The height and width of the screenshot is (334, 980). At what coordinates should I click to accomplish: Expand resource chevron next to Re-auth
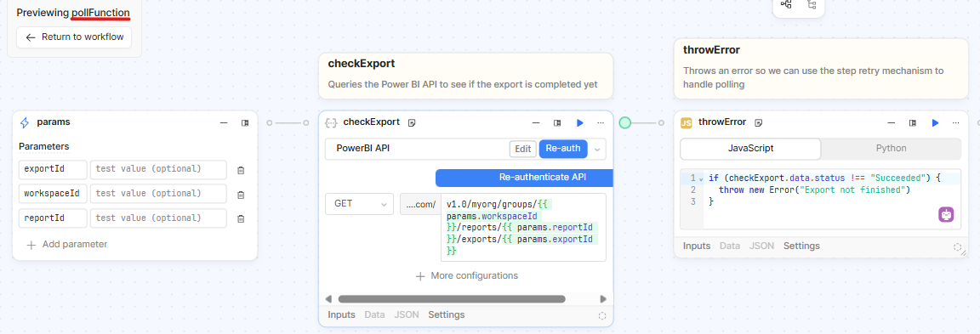tap(597, 150)
